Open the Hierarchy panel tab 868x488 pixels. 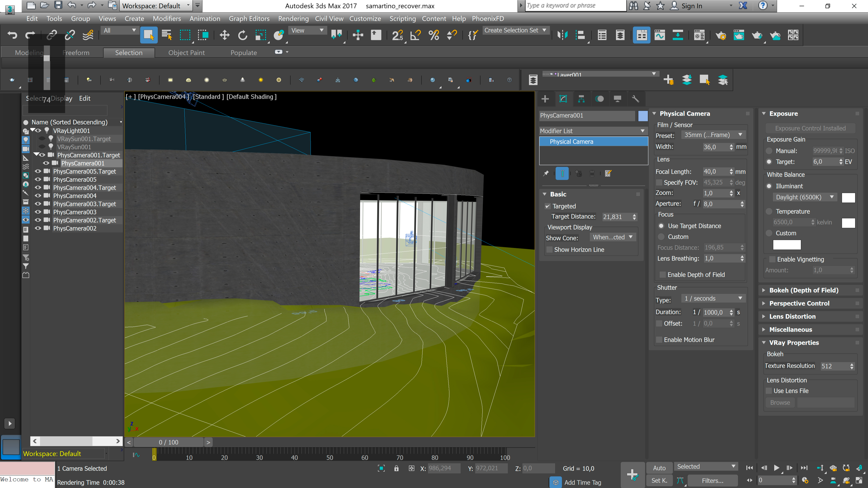(x=581, y=99)
